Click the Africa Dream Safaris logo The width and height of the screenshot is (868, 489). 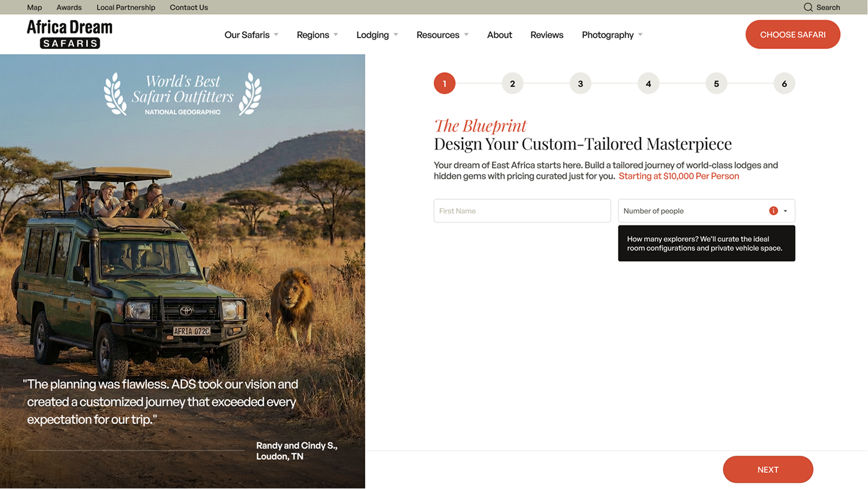click(69, 34)
